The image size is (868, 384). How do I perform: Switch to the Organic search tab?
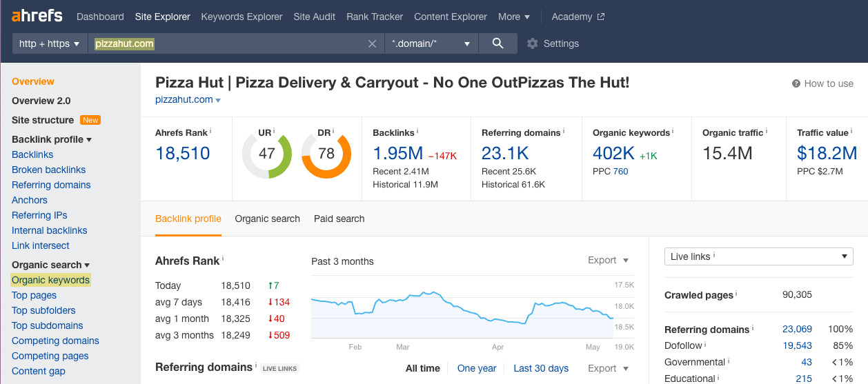tap(267, 219)
